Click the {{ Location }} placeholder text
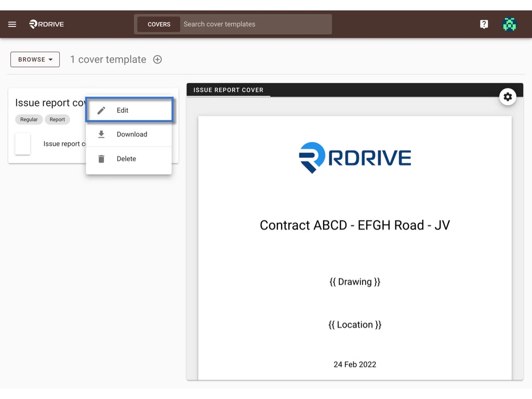This screenshot has width=532, height=399. coord(354,325)
